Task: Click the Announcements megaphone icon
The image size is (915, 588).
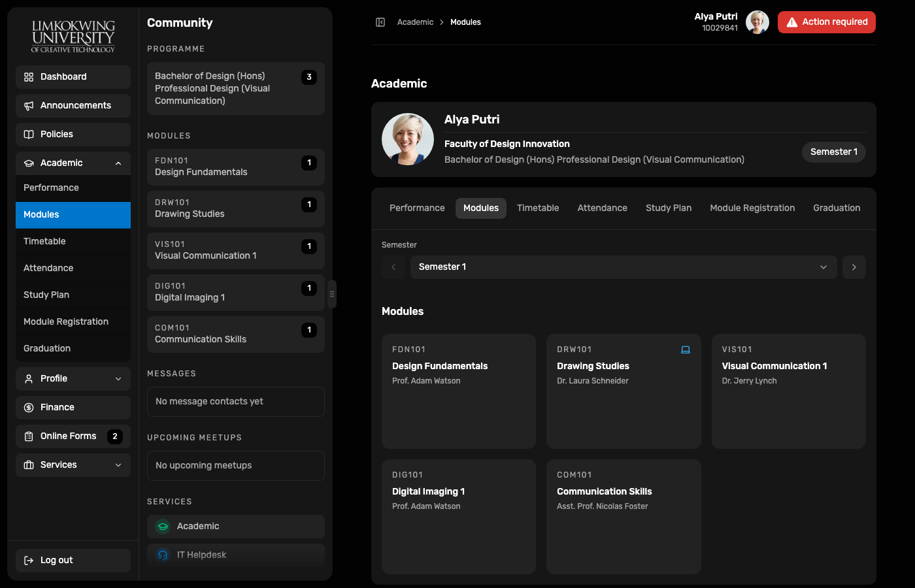Action: [x=29, y=106]
